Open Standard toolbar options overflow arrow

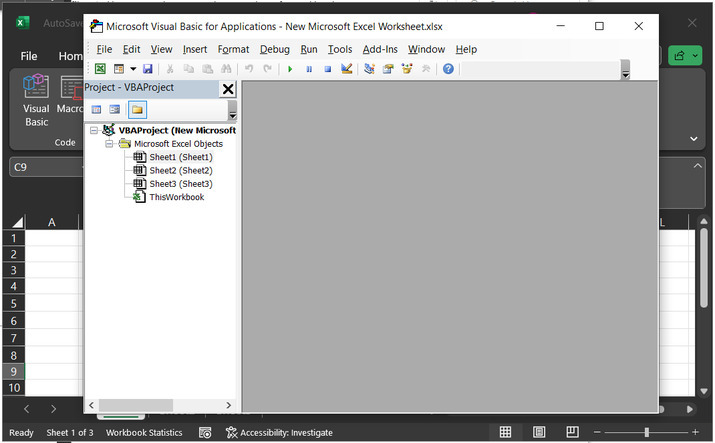(x=626, y=70)
